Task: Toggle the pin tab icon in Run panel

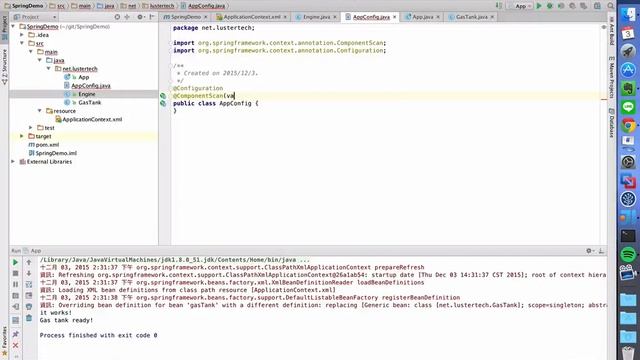Action: (16, 334)
